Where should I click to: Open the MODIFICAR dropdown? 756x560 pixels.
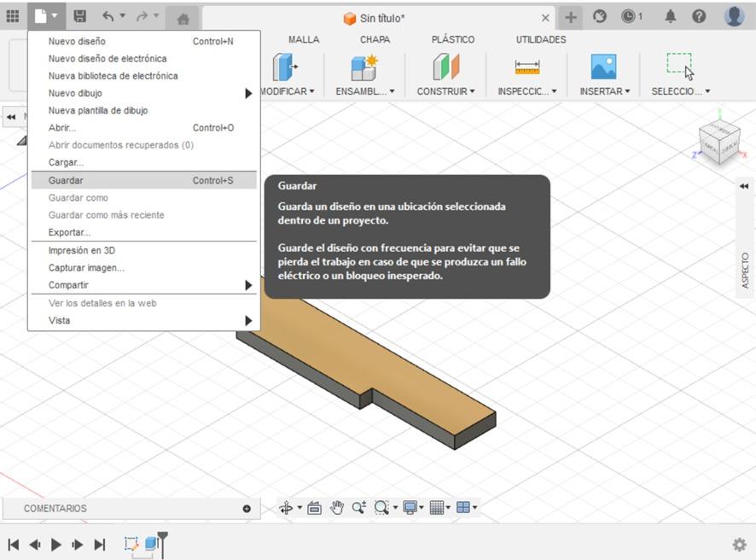point(288,91)
